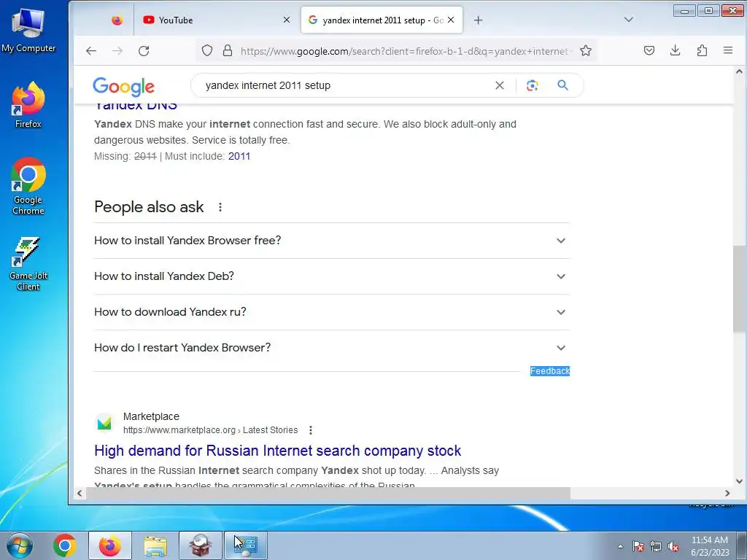This screenshot has height=560, width=747.
Task: Open the Firefox downloads panel
Action: pos(675,50)
